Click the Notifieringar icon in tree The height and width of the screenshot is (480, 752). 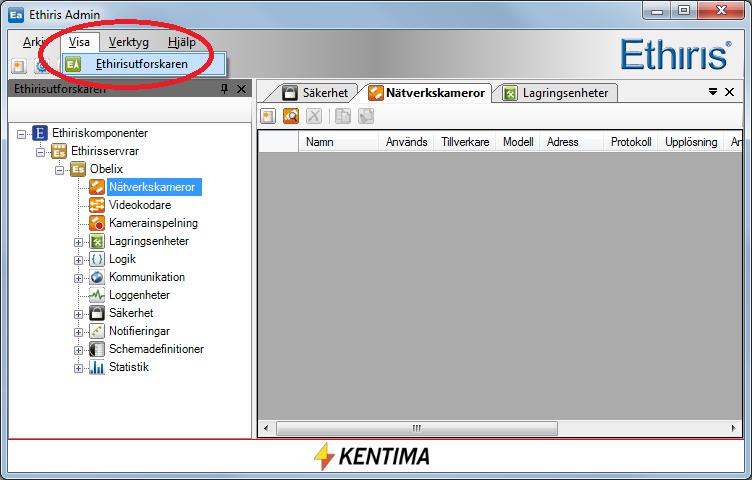pyautogui.click(x=97, y=331)
